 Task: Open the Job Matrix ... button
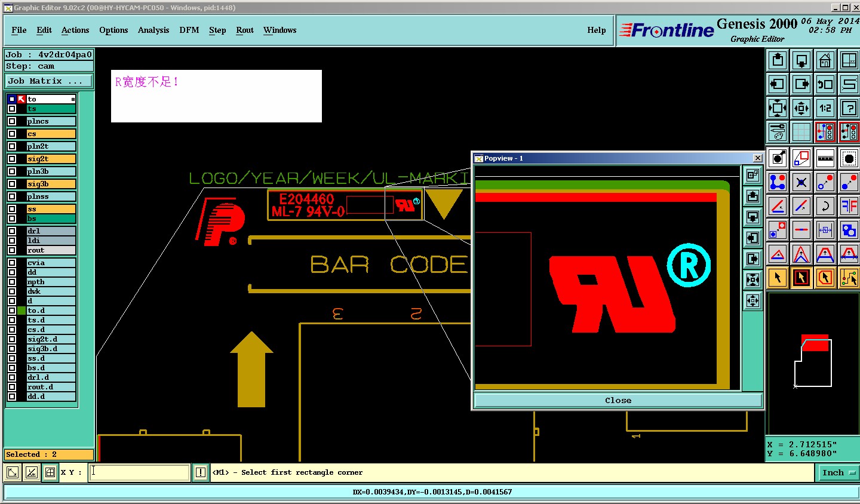click(49, 81)
